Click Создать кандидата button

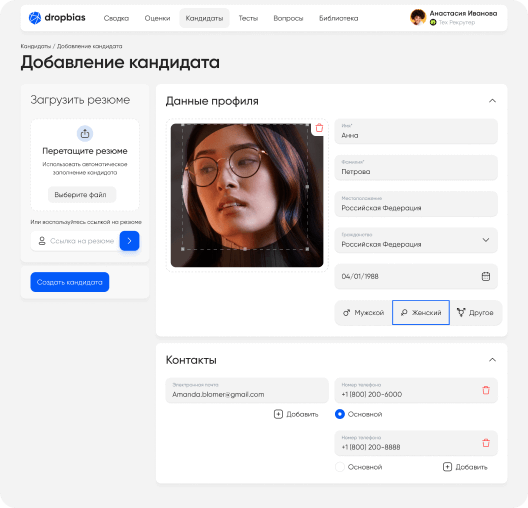pyautogui.click(x=70, y=282)
